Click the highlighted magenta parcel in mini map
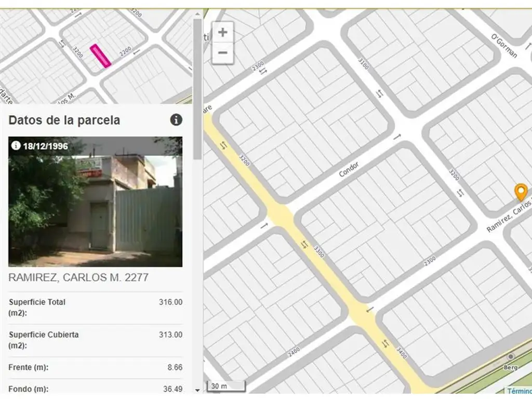Screen dimensions: 532x399 point(100,56)
